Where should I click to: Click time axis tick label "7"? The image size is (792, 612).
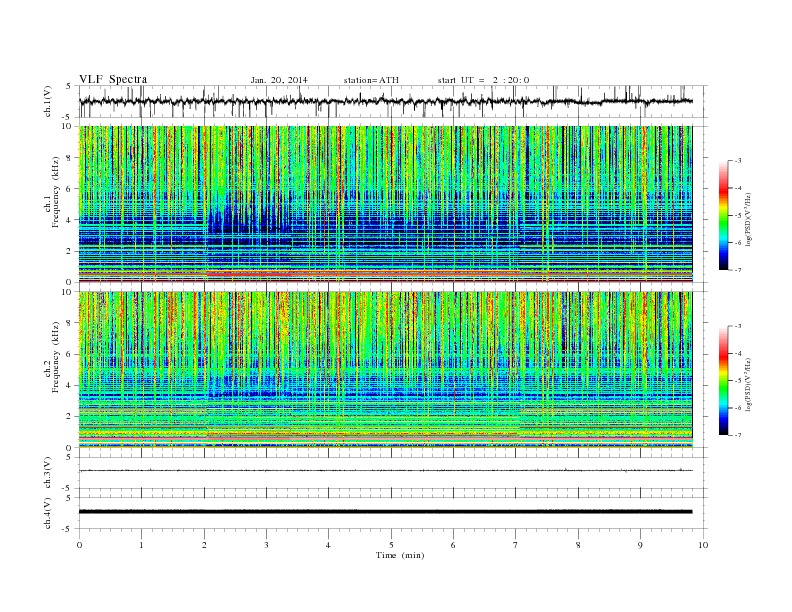(x=516, y=545)
